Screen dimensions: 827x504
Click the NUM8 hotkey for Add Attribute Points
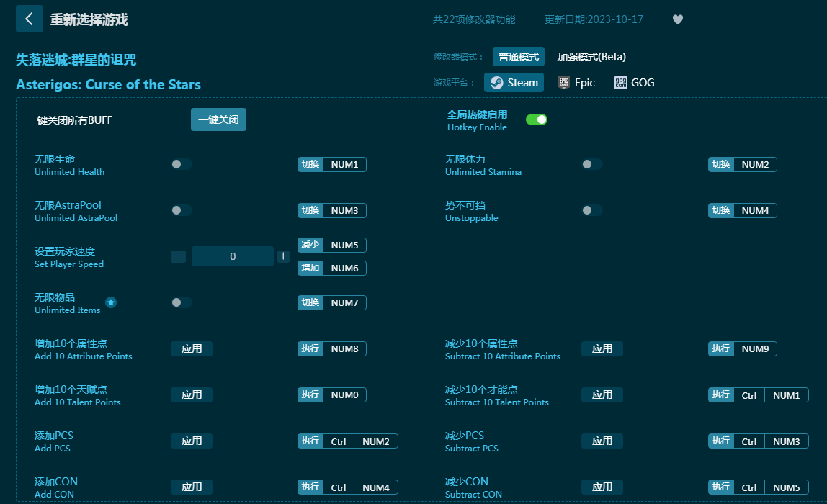tap(332, 349)
